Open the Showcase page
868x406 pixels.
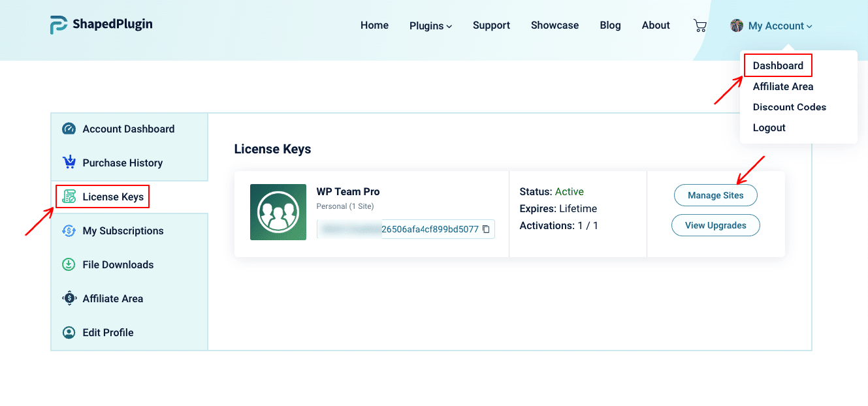pyautogui.click(x=555, y=25)
